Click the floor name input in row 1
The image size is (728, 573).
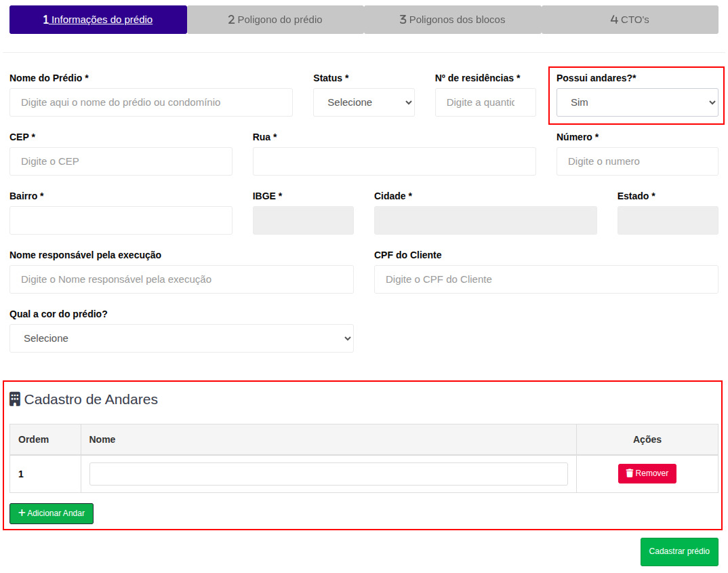pos(328,474)
